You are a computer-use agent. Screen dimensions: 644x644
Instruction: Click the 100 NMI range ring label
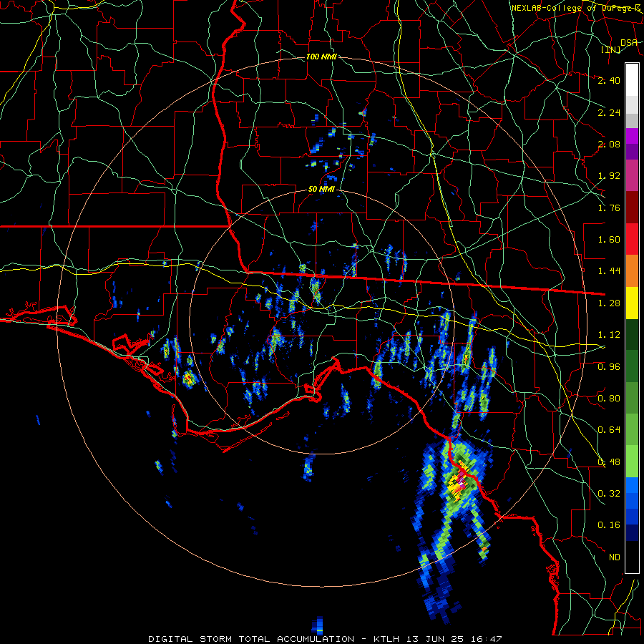click(321, 57)
